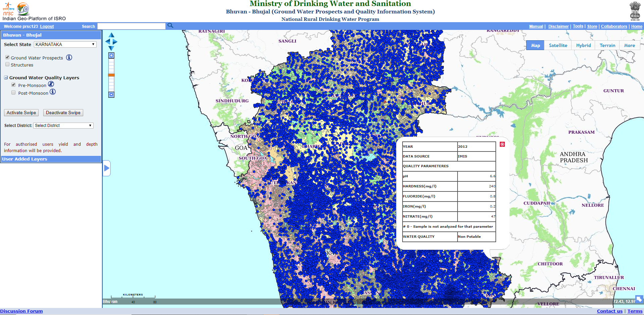
Task: Pan the map left with the arrow
Action: coord(108,42)
